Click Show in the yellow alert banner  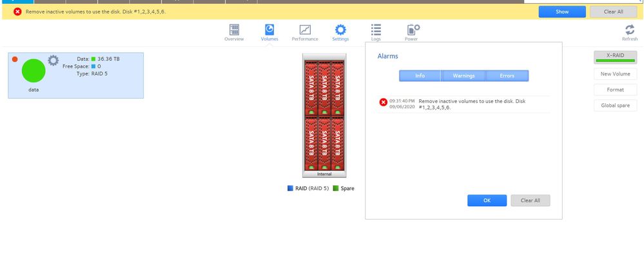coord(562,12)
